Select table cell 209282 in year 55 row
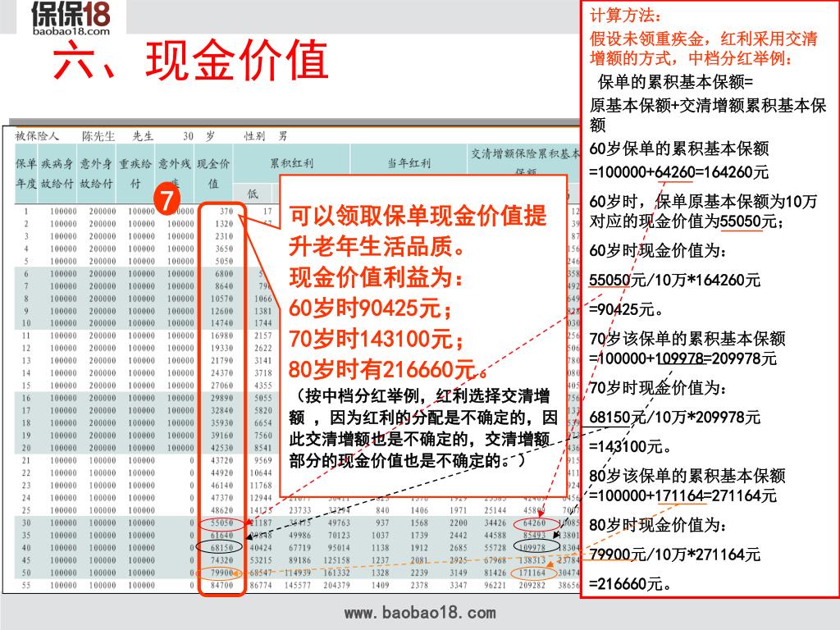 [x=532, y=585]
